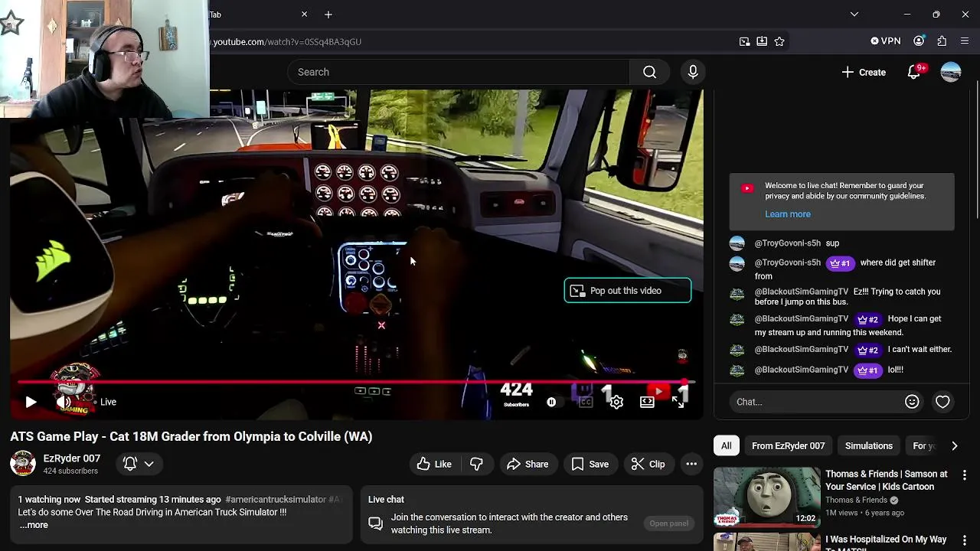Image resolution: width=980 pixels, height=551 pixels.
Task: Click the Thomas & Friends channel name
Action: pos(856,500)
